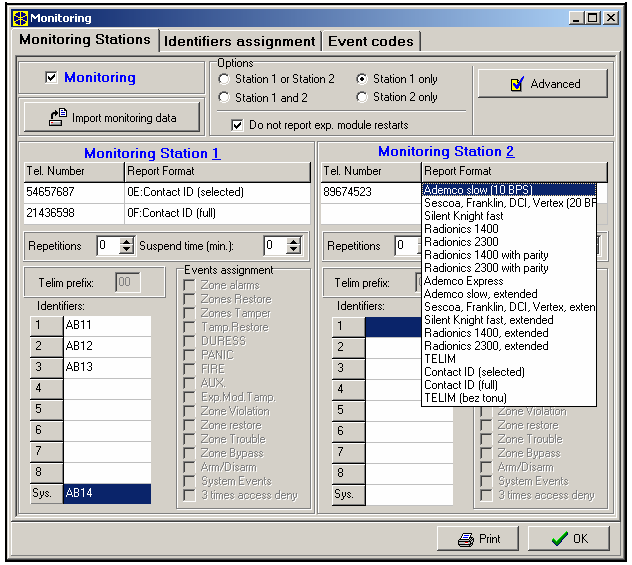Viewport: 632px width, 565px height.
Task: Toggle the Monitoring checkbox
Action: (51, 77)
